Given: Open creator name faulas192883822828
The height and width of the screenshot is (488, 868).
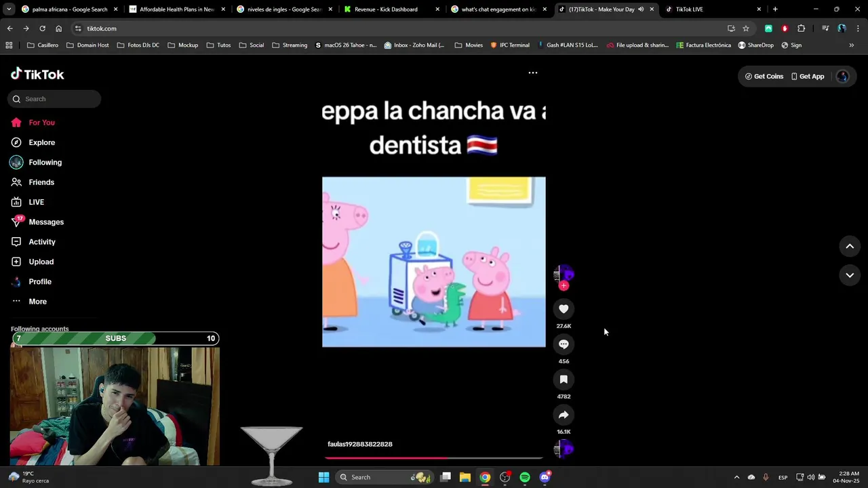Looking at the screenshot, I should tap(360, 444).
